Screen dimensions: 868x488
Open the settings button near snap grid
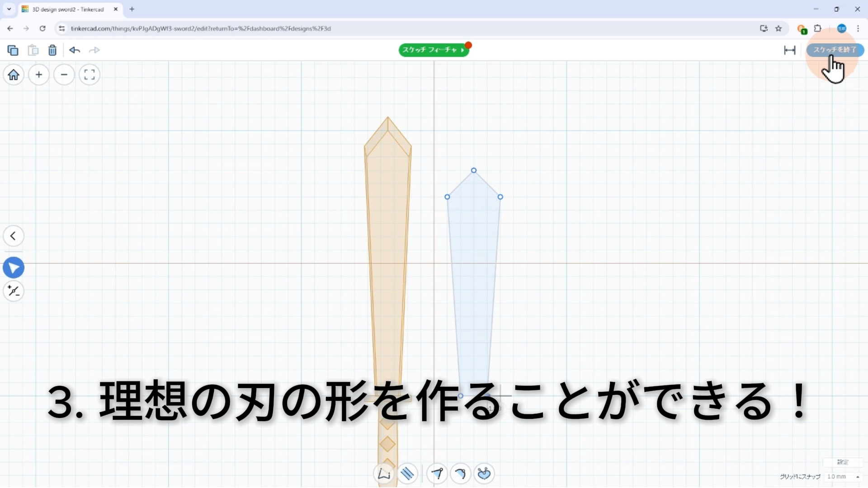click(842, 462)
